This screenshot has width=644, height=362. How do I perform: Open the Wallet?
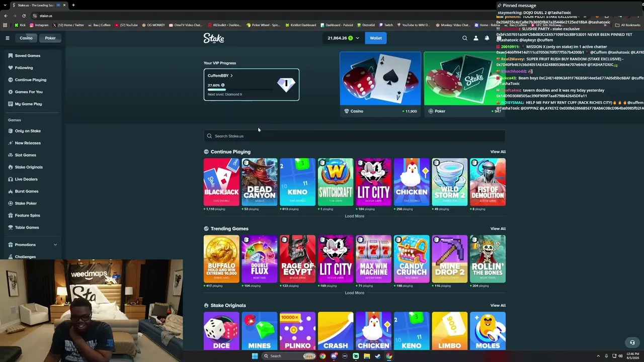click(376, 38)
